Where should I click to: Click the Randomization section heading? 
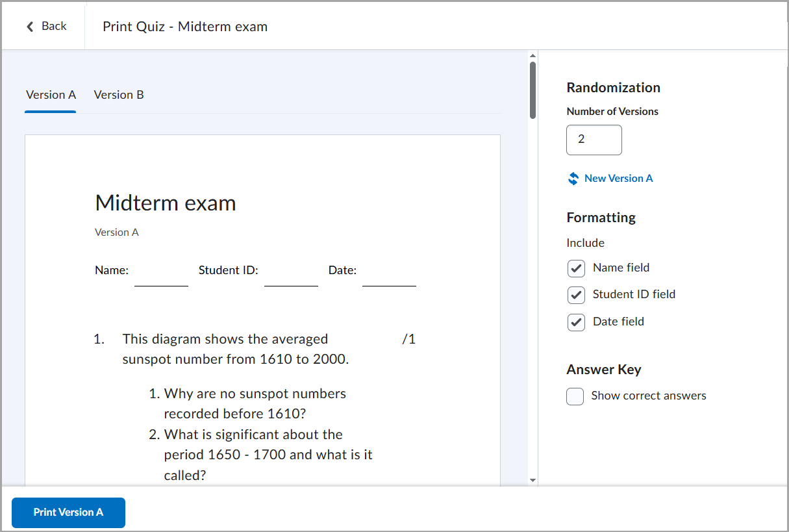pos(614,87)
